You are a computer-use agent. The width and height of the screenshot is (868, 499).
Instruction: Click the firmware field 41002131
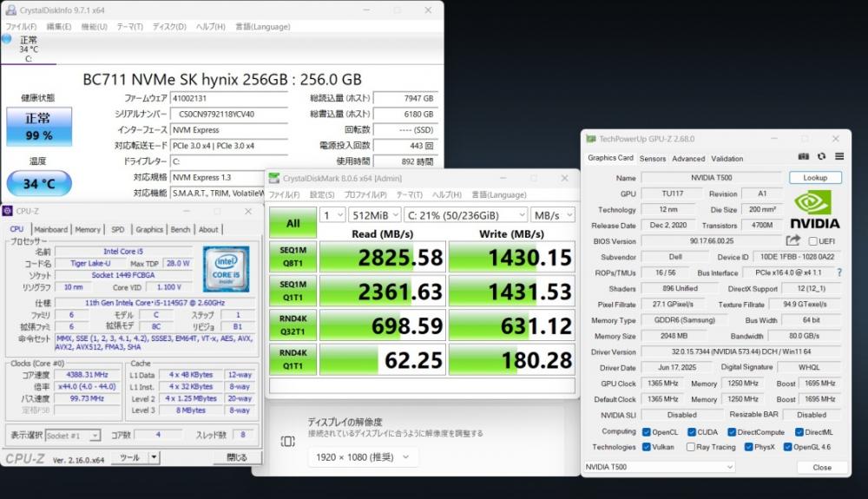click(229, 98)
